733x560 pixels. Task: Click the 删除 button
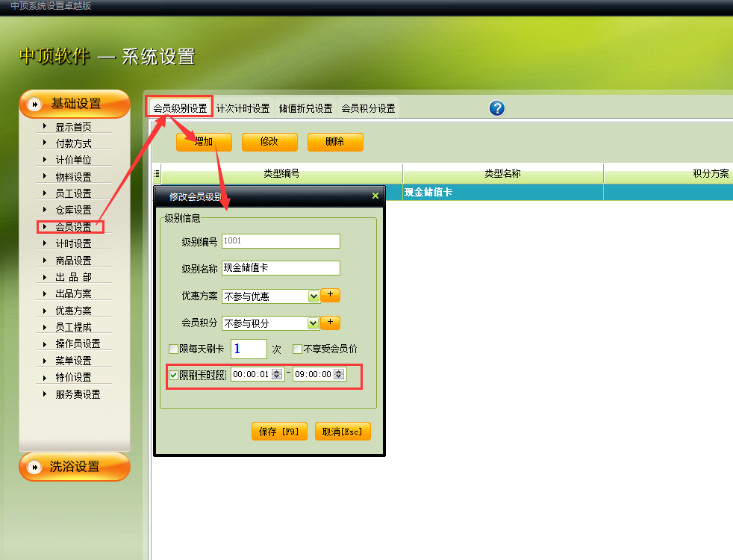tap(335, 142)
